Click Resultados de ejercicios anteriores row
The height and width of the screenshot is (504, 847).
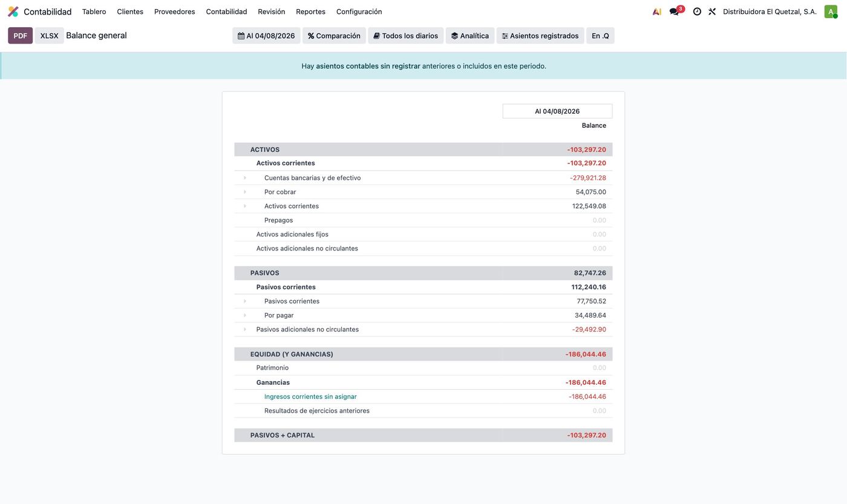423,411
